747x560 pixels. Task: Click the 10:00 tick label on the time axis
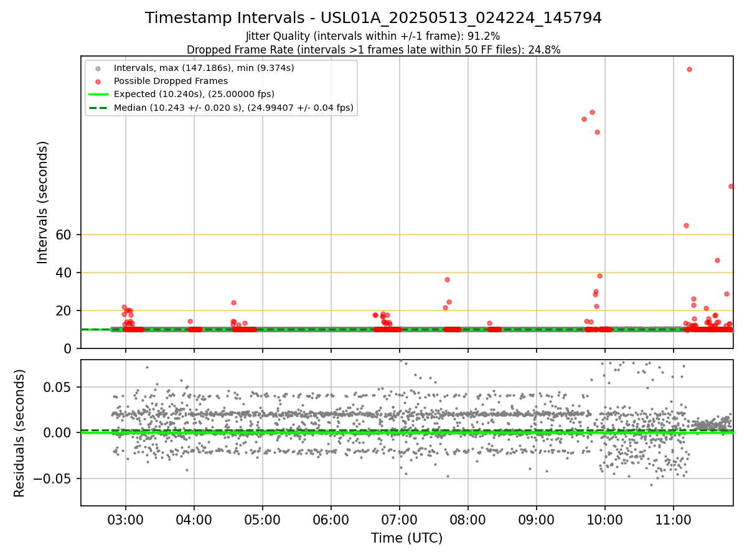(605, 519)
